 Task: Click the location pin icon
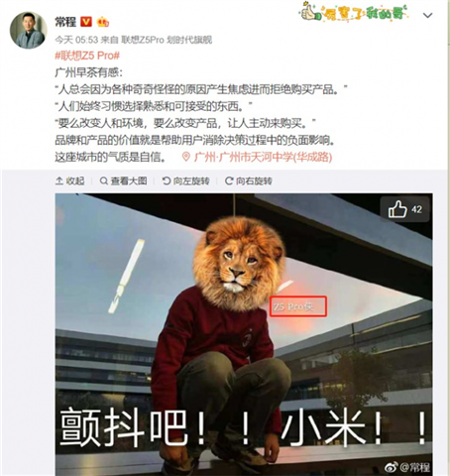(186, 157)
